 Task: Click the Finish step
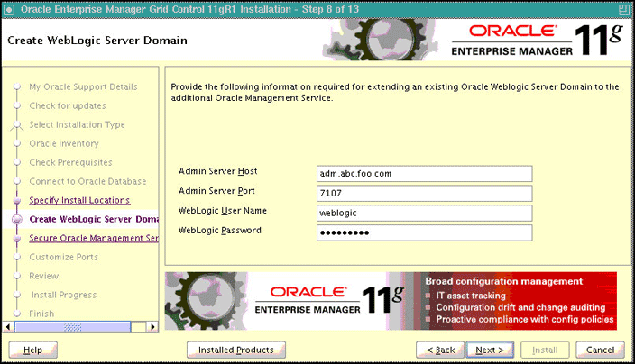point(41,314)
